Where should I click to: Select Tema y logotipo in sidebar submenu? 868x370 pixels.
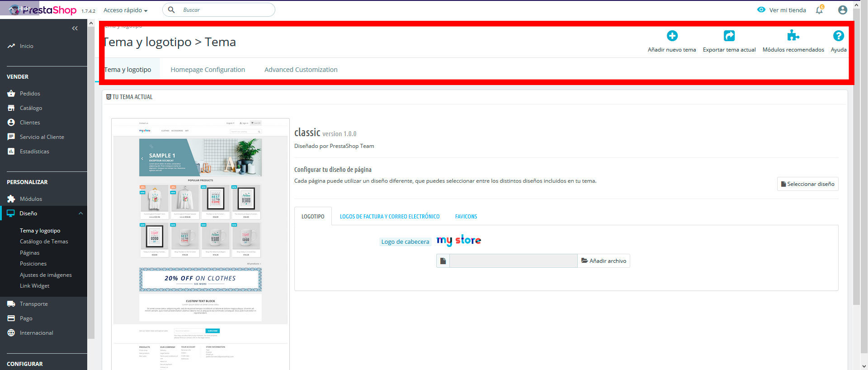pos(40,231)
